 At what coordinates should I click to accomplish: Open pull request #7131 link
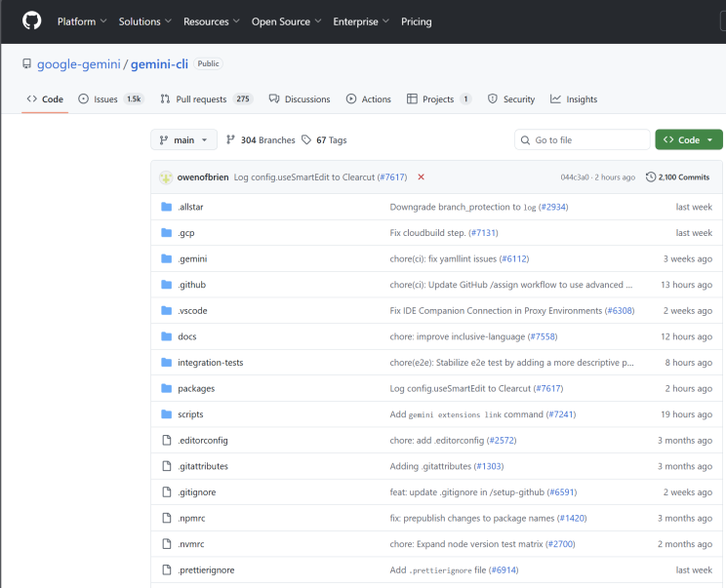(x=483, y=233)
